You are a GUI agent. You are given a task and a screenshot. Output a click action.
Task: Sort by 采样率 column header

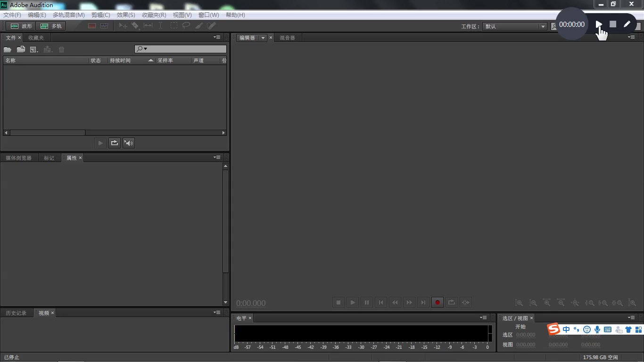173,60
